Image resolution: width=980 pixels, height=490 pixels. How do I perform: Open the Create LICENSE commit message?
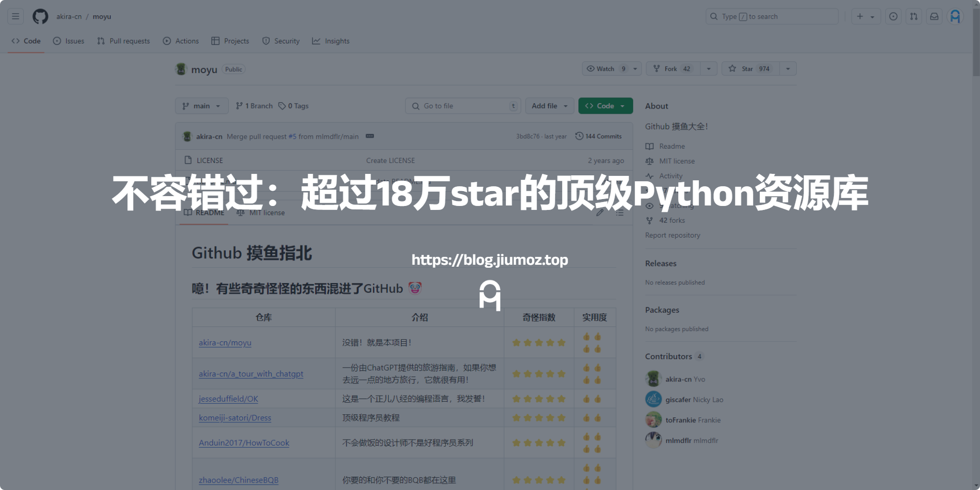[x=390, y=161]
